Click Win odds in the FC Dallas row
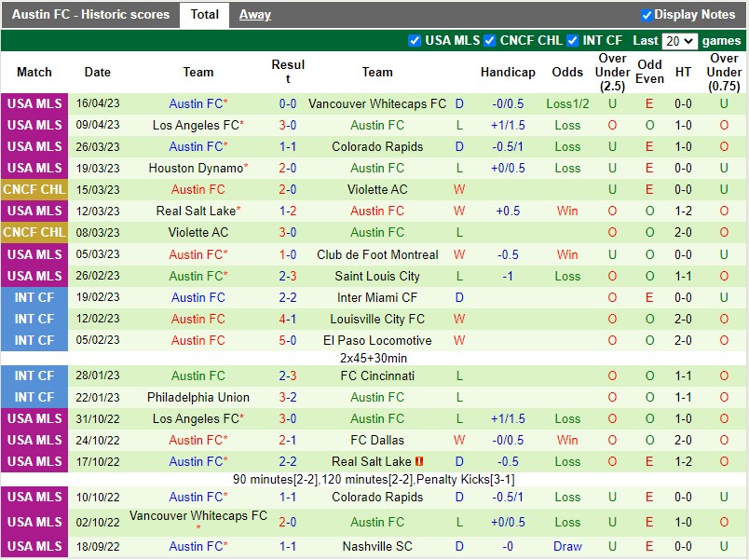This screenshot has width=749, height=560. [567, 440]
